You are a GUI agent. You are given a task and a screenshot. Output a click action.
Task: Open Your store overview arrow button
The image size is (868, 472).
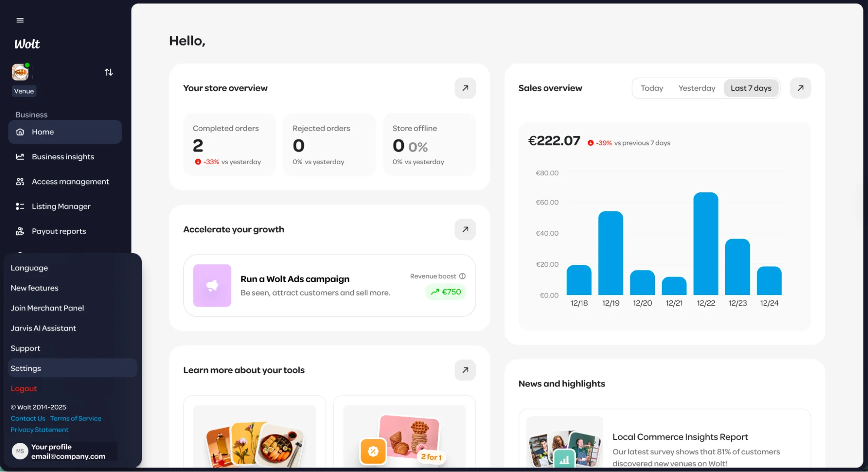tap(465, 88)
